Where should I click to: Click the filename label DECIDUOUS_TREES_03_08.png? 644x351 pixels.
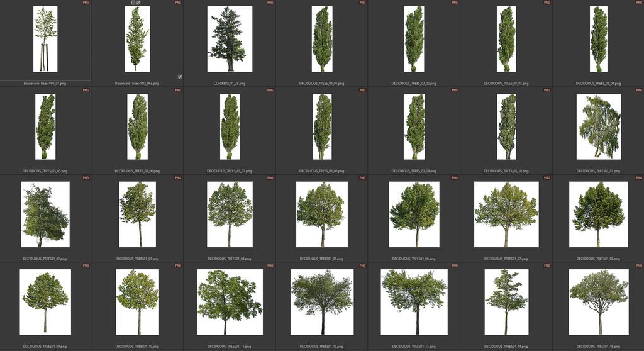point(322,170)
